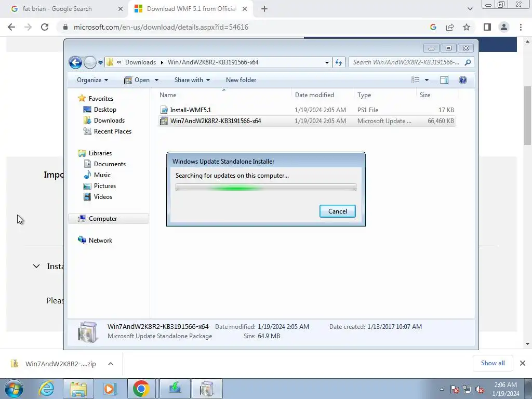Open the address bar history dropdown arrow
Image resolution: width=532 pixels, height=399 pixels.
(x=327, y=62)
